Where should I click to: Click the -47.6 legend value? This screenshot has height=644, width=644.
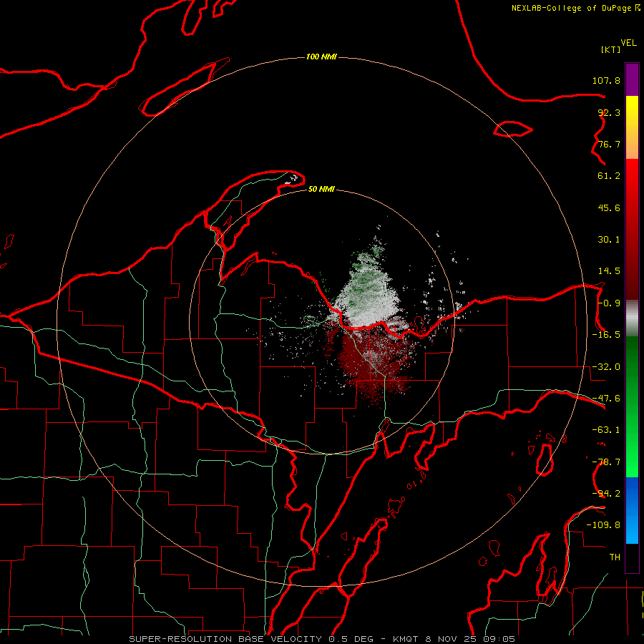[x=606, y=399]
